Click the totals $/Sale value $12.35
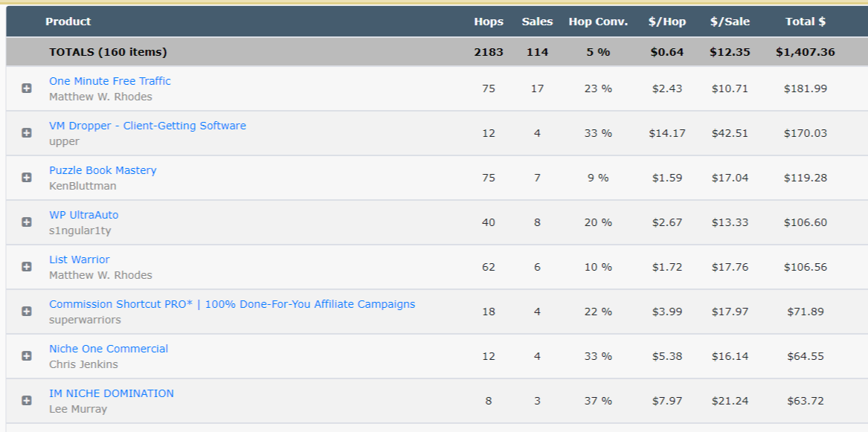This screenshot has height=432, width=868. (x=730, y=52)
